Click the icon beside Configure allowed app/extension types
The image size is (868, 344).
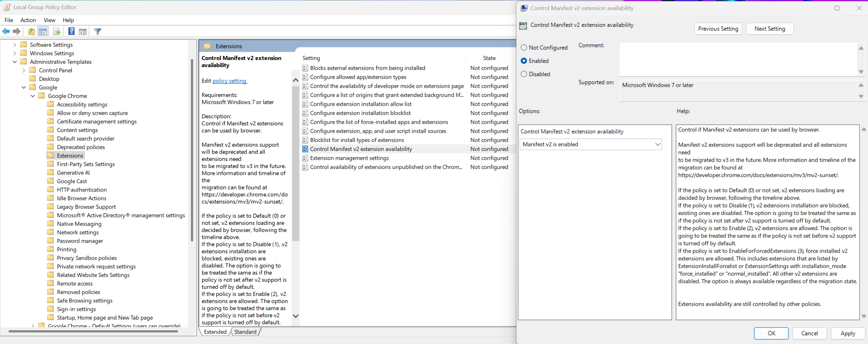[x=305, y=77]
